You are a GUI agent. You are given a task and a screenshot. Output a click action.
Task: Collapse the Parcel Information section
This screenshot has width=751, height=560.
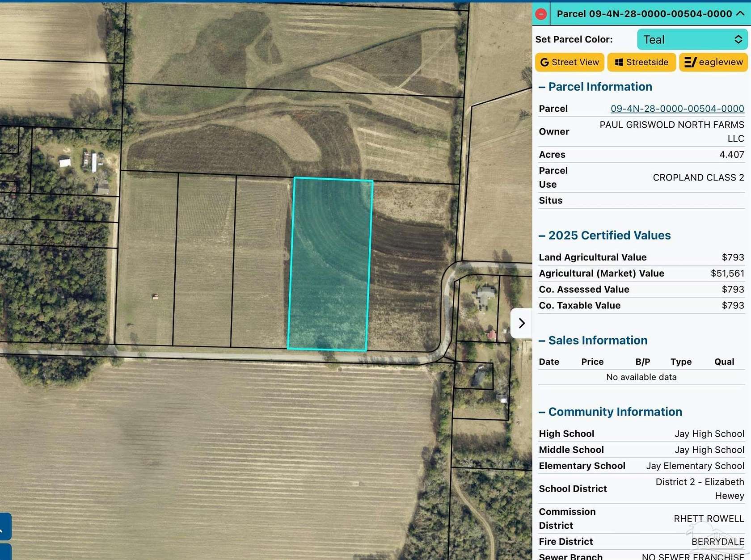[542, 86]
